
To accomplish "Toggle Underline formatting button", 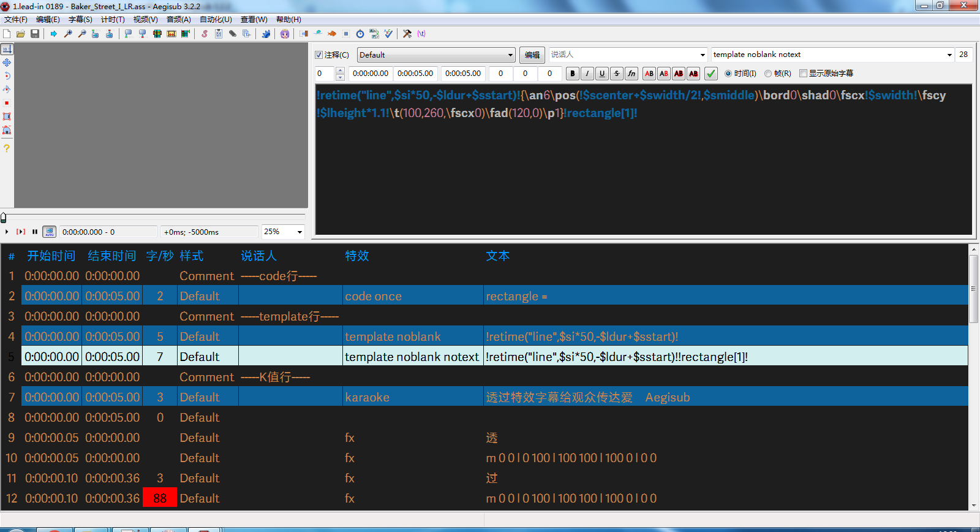I will coord(602,74).
